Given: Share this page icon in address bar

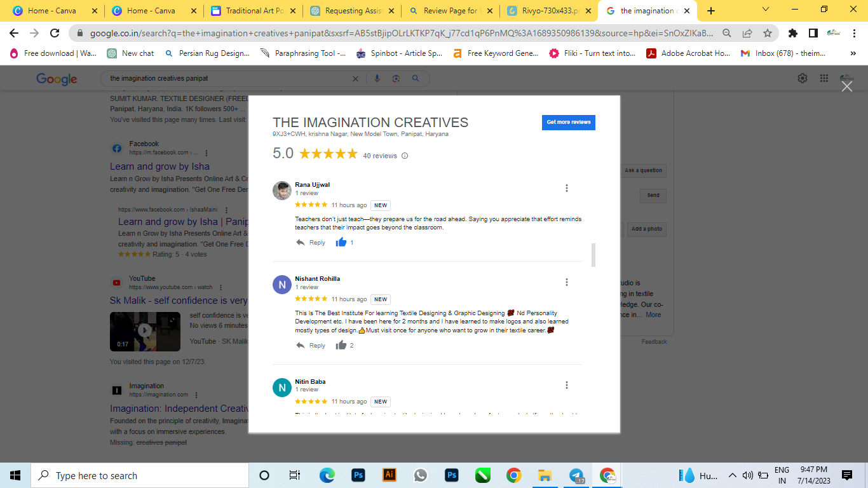Looking at the screenshot, I should (747, 33).
